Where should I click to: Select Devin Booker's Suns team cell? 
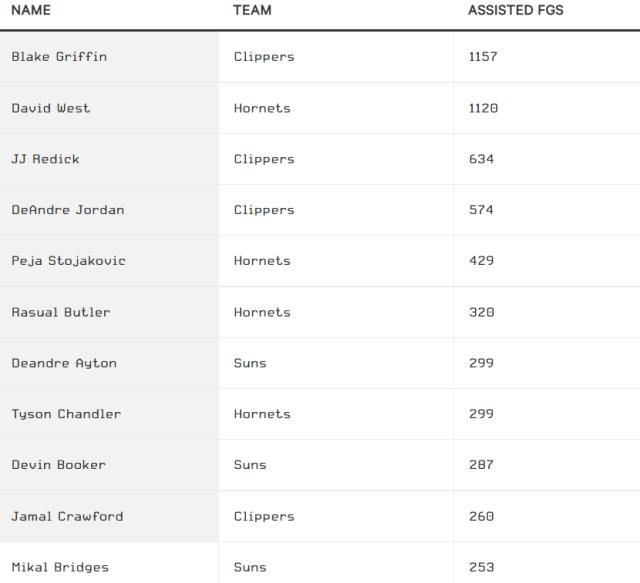(250, 465)
